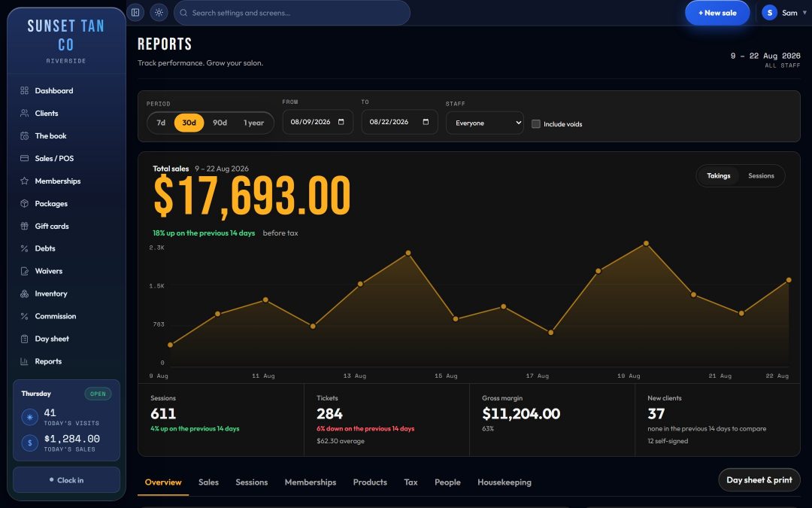Open the People report tab
Viewport: 812px width, 508px height.
click(447, 482)
